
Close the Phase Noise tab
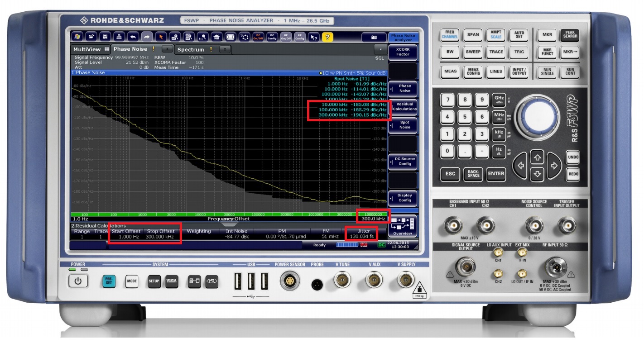tap(167, 48)
